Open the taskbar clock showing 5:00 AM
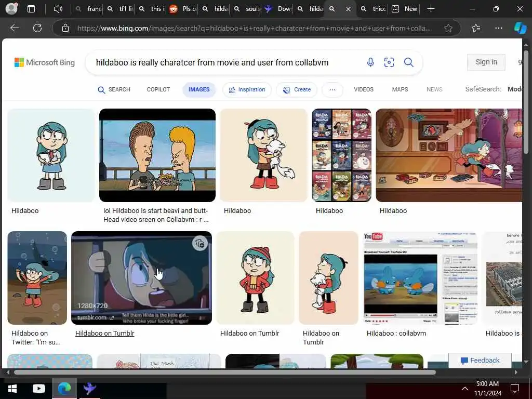Screen dimensions: 532x399 (487, 389)
